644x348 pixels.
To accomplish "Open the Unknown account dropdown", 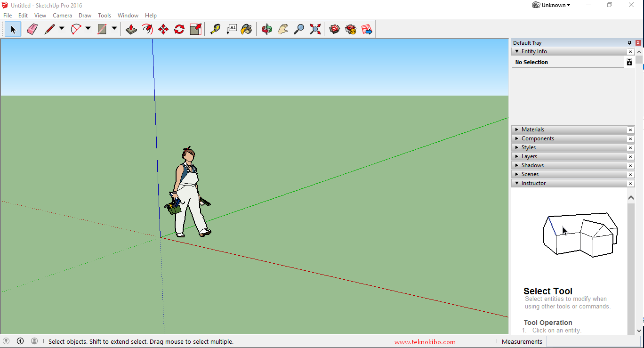I will pos(551,5).
